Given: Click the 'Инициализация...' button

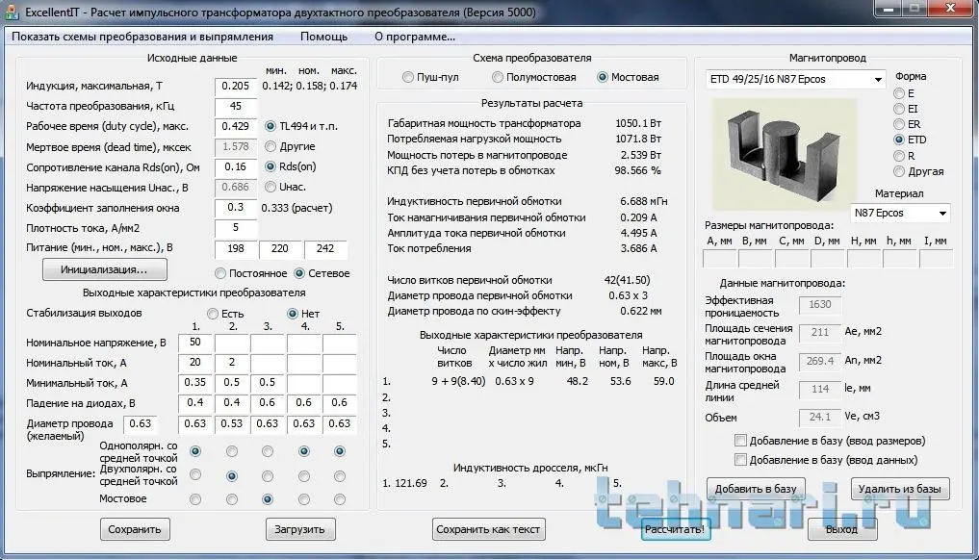Looking at the screenshot, I should [x=104, y=269].
